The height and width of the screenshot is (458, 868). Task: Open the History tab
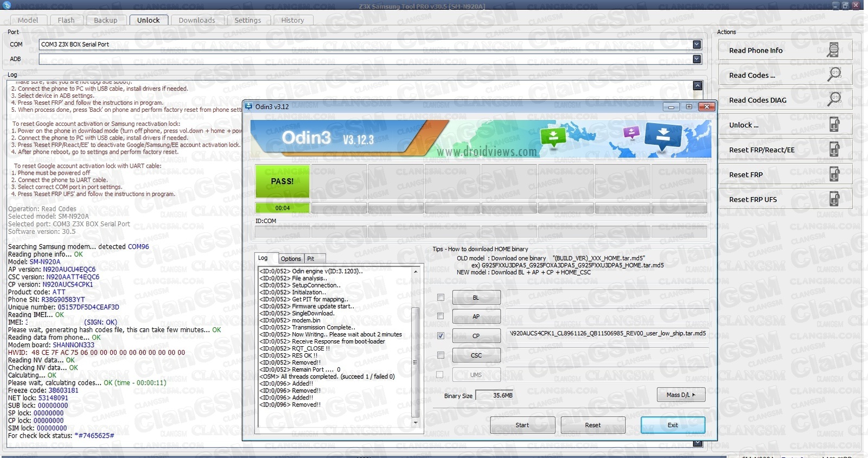click(x=292, y=20)
